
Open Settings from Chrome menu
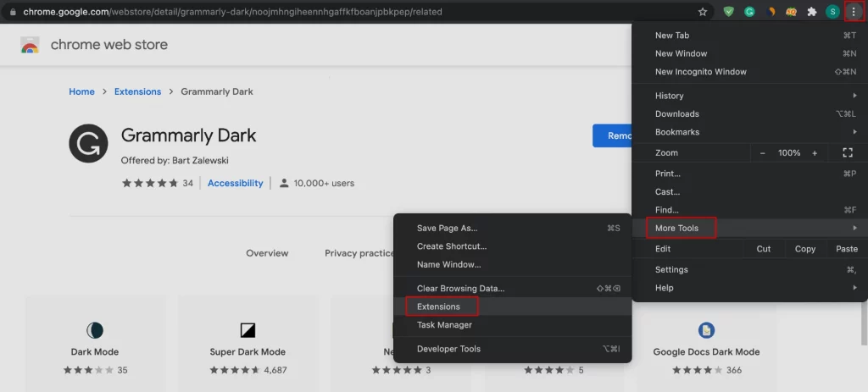[749, 270]
